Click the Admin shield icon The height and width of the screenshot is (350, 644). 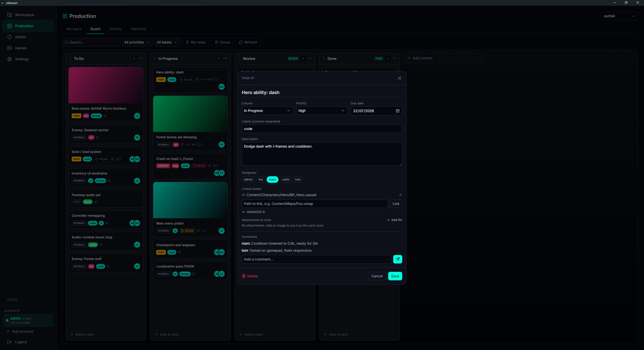pyautogui.click(x=10, y=37)
